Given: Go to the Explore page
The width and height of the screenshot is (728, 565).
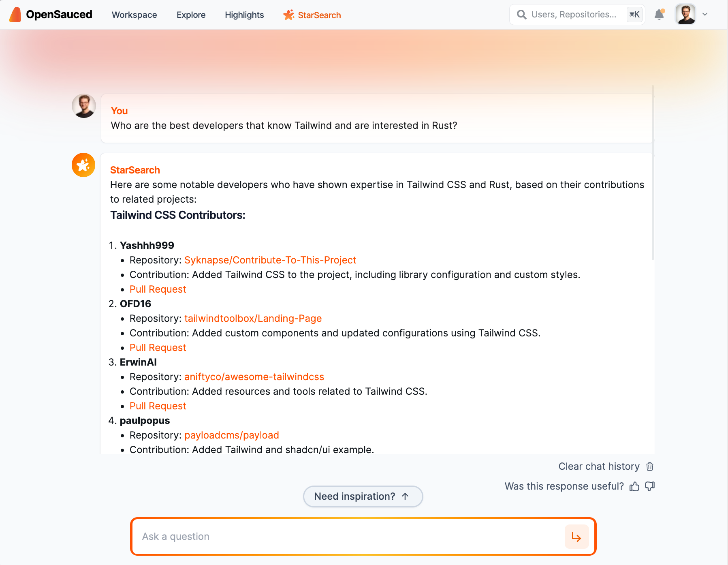Looking at the screenshot, I should pos(191,15).
